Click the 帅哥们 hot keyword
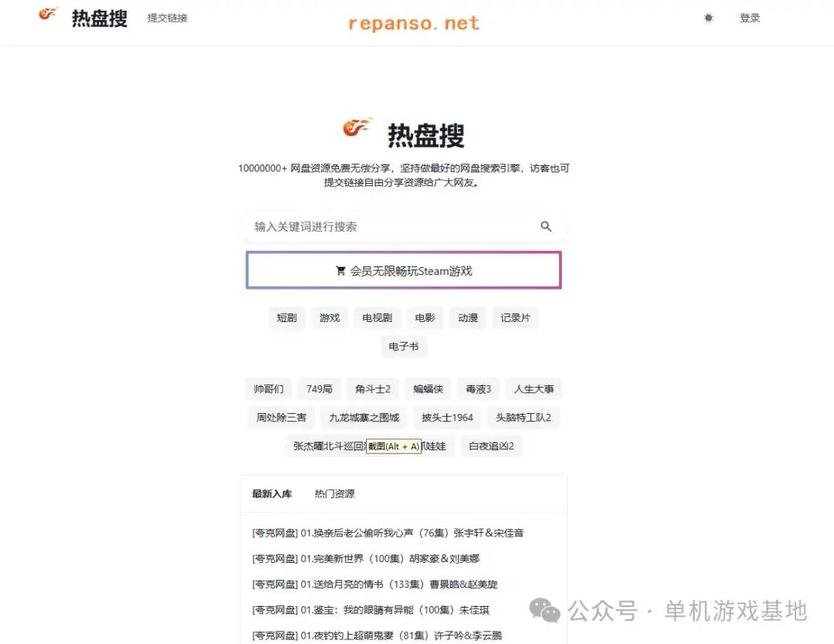This screenshot has width=834, height=644. (269, 389)
